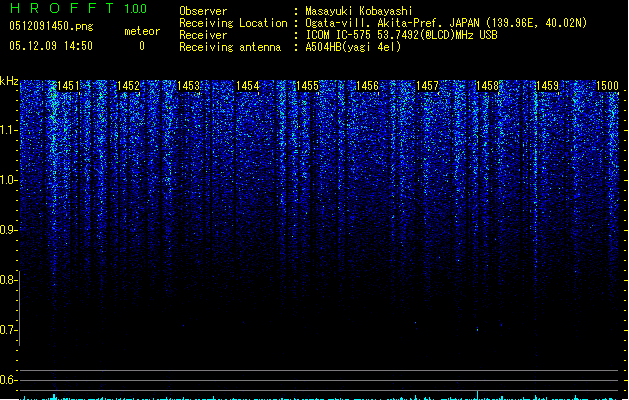Screen dimensions: 629x400
Task: Click the 1456 time marker
Action: click(x=367, y=86)
